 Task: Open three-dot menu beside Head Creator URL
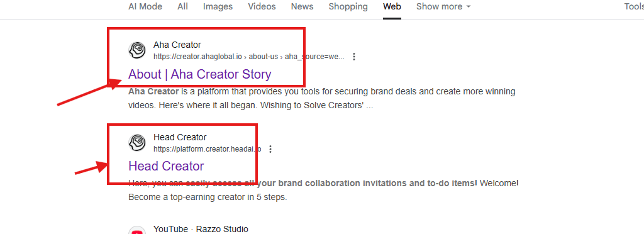tap(270, 149)
